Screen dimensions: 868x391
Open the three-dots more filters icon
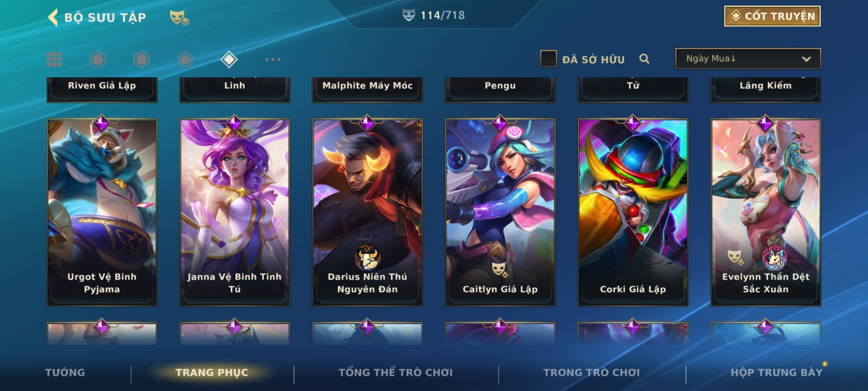click(273, 59)
